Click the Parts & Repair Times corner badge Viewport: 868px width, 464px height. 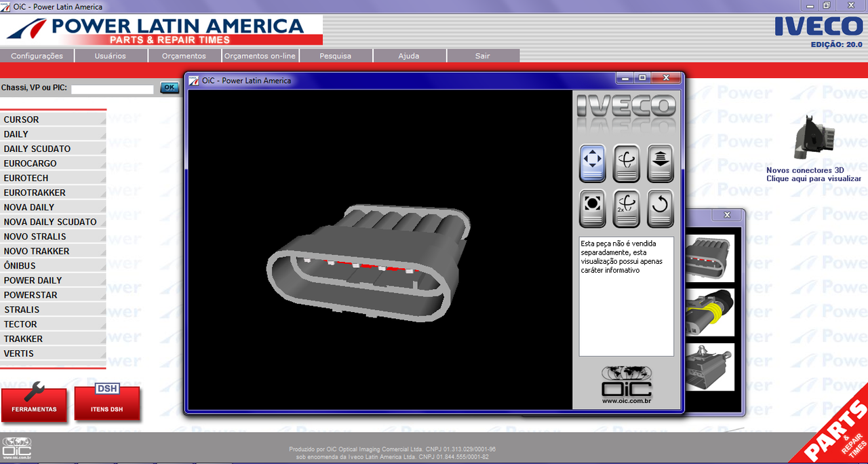click(x=835, y=431)
